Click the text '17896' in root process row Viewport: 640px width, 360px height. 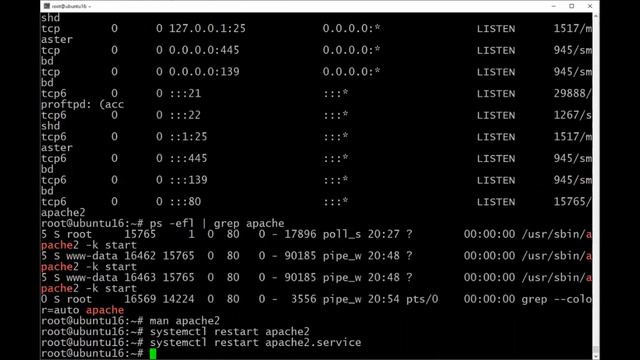pyautogui.click(x=300, y=234)
